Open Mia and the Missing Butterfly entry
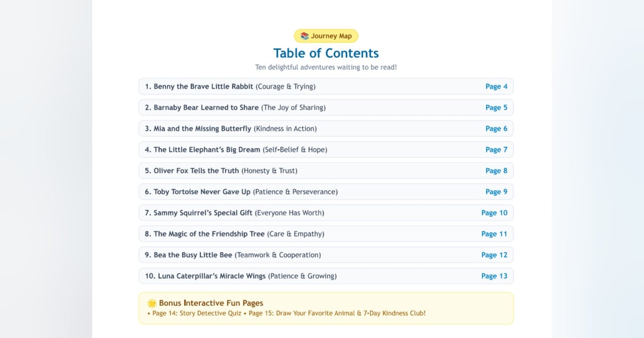The image size is (644, 338). coord(326,129)
